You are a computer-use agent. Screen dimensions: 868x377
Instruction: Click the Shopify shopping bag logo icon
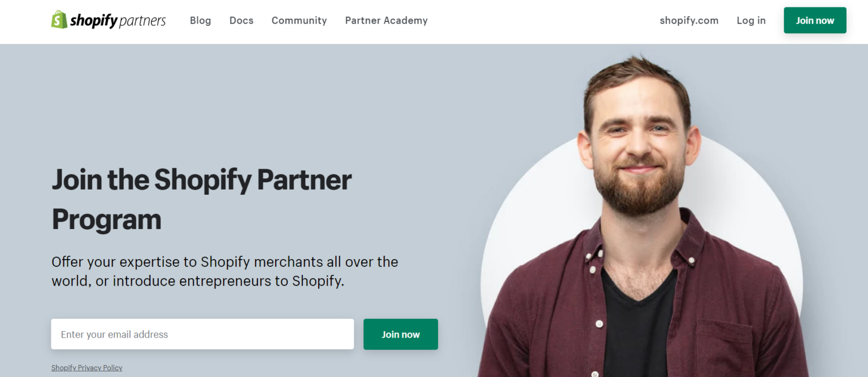point(59,20)
